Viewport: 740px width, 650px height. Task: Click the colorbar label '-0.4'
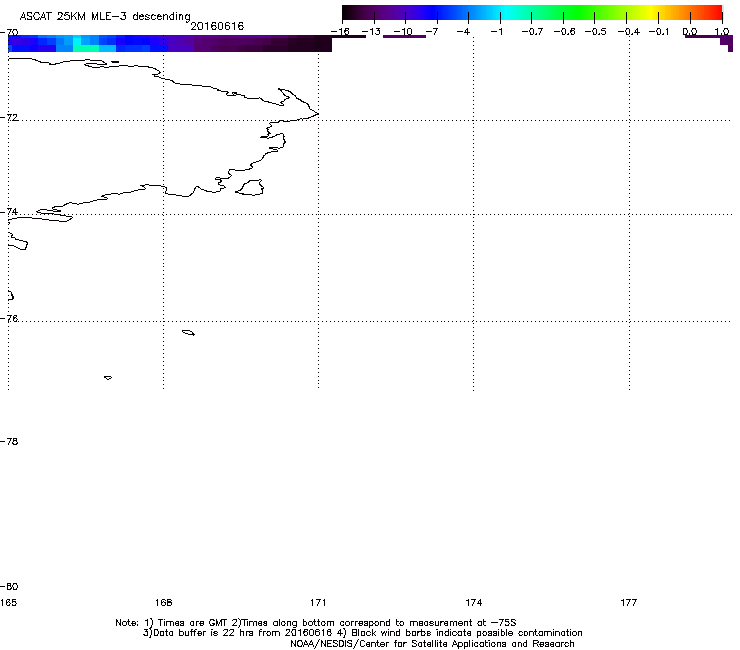[629, 32]
